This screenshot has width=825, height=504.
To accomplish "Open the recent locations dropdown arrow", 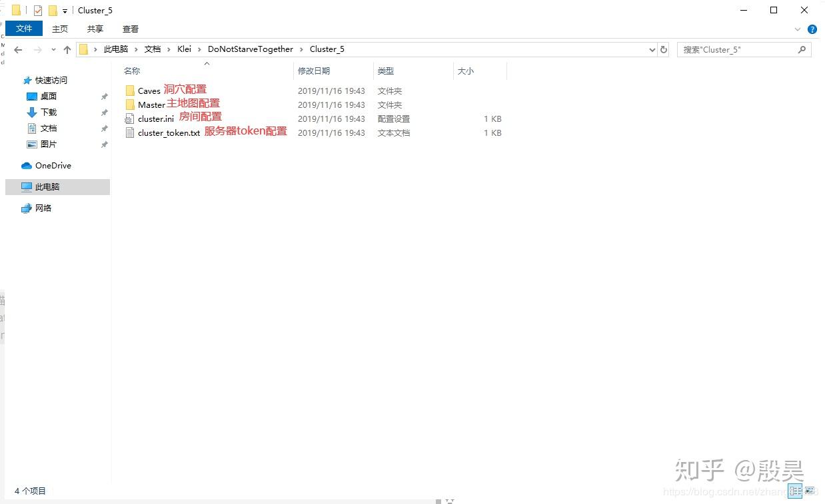I will click(x=53, y=50).
